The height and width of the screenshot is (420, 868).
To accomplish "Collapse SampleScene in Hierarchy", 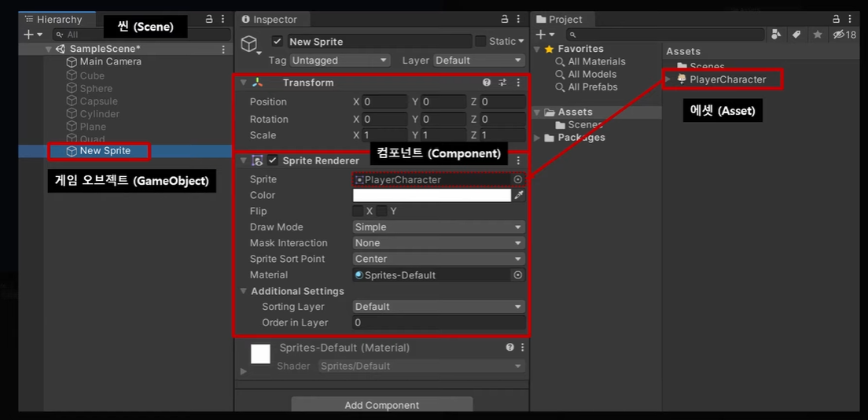I will coord(49,50).
